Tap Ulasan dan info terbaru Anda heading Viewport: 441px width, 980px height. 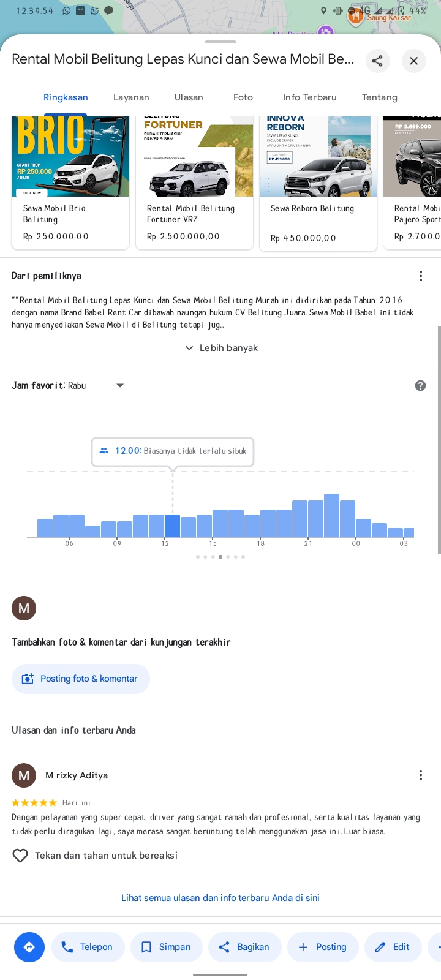pos(73,730)
